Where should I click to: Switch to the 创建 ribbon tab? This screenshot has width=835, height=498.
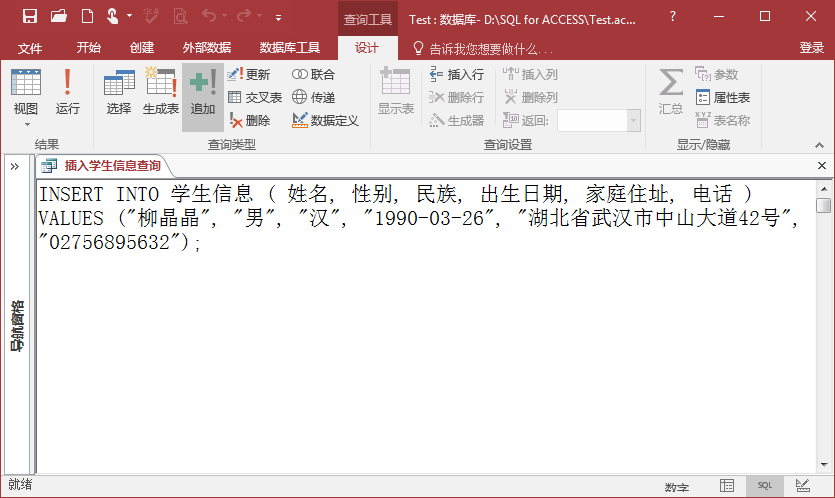coord(142,48)
